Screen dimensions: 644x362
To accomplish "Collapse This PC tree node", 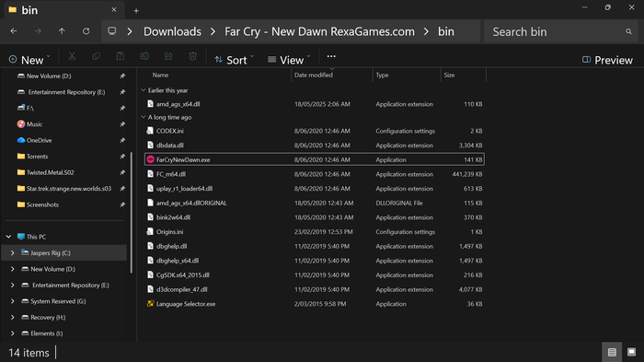I will click(x=8, y=237).
